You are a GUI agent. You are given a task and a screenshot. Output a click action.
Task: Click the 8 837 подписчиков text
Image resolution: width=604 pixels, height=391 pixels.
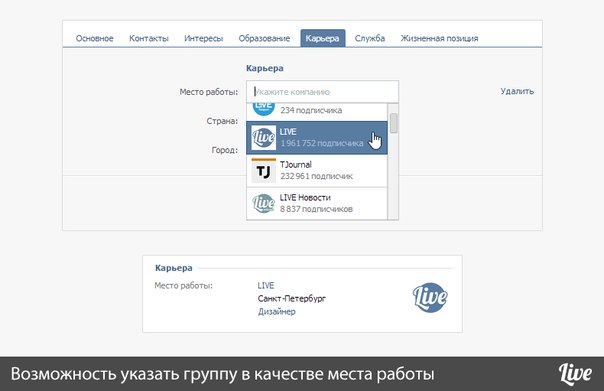pyautogui.click(x=316, y=209)
